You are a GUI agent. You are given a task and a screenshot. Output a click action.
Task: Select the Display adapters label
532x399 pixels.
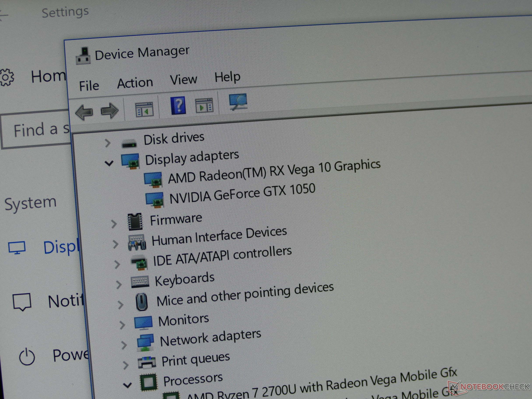192,157
